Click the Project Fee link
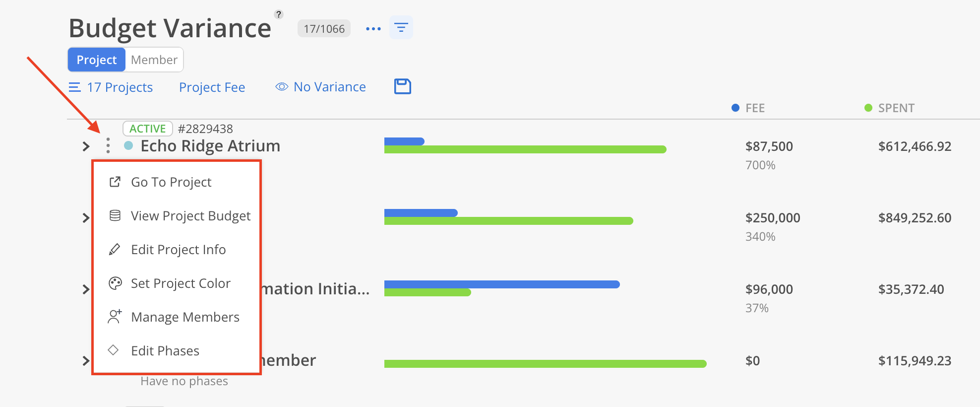This screenshot has height=407, width=980. point(212,87)
